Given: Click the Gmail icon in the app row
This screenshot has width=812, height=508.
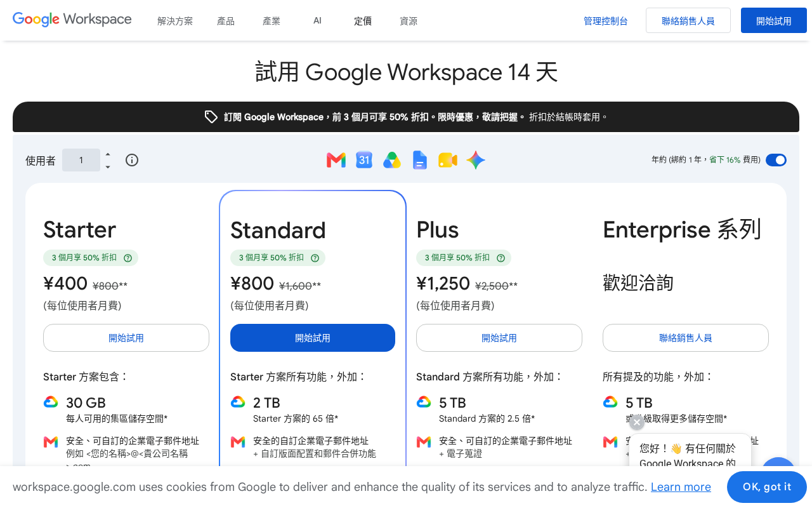Looking at the screenshot, I should coord(336,160).
